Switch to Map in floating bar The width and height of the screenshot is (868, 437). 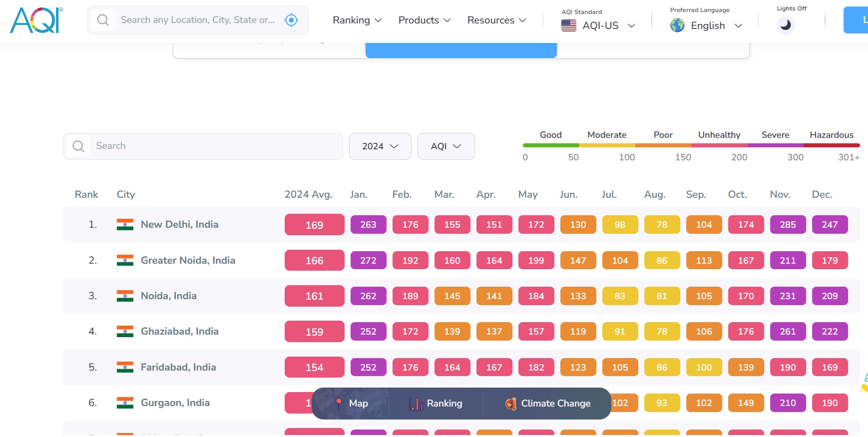pyautogui.click(x=352, y=404)
